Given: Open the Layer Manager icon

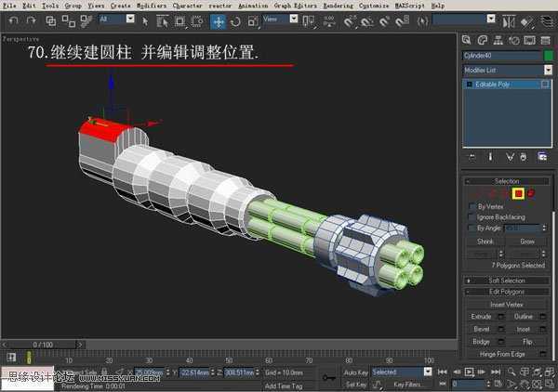Looking at the screenshot, I should point(548,21).
